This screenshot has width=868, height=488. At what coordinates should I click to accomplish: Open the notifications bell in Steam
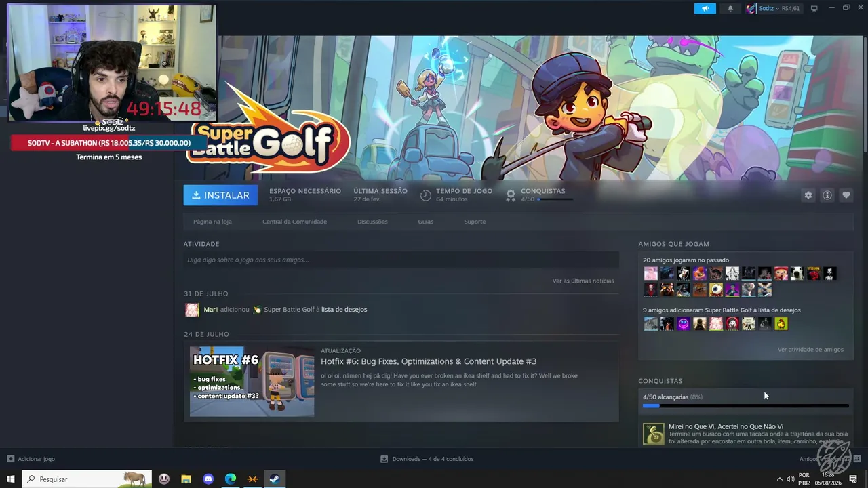coord(730,9)
